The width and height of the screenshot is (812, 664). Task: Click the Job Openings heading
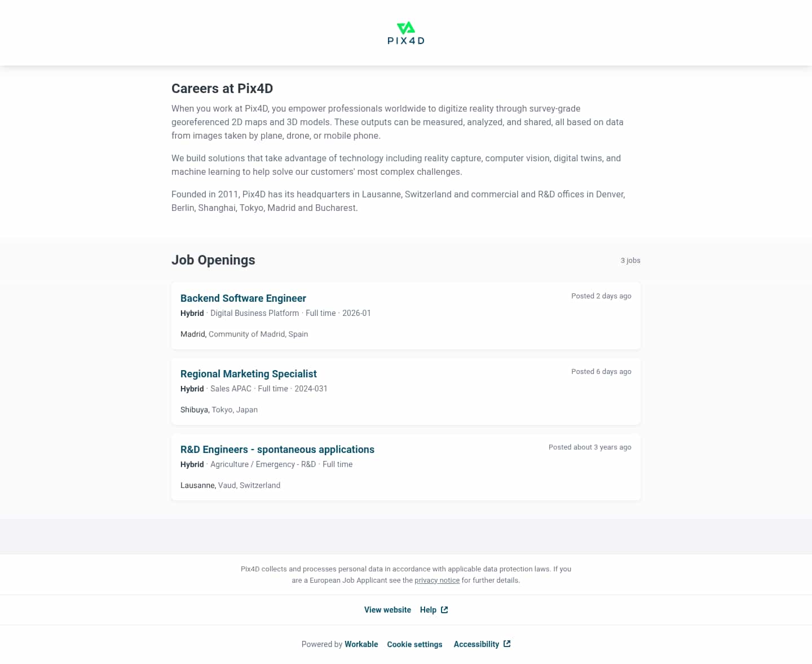tap(213, 260)
